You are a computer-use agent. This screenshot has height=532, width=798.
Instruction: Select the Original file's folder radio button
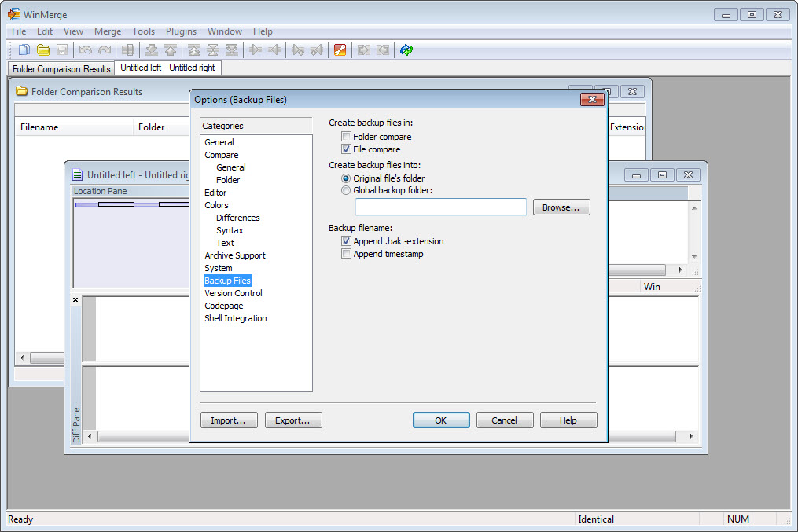coord(346,178)
